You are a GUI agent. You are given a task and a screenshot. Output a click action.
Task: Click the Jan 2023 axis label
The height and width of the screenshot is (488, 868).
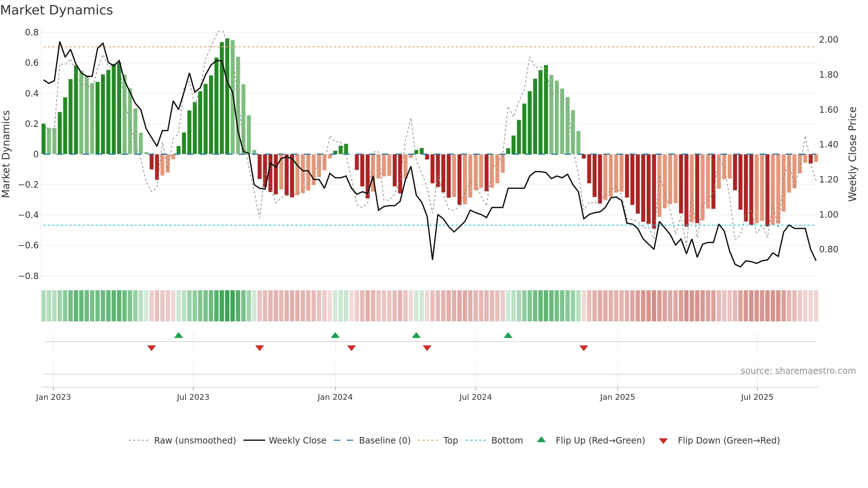[54, 397]
